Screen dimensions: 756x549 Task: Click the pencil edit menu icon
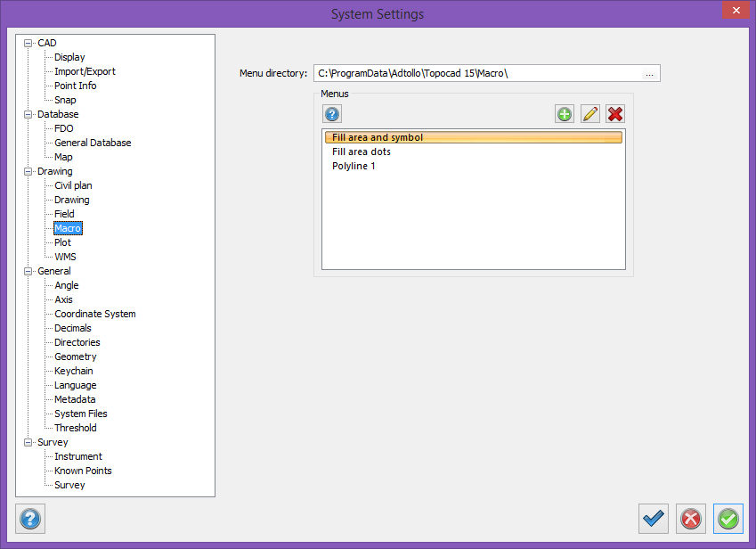589,114
